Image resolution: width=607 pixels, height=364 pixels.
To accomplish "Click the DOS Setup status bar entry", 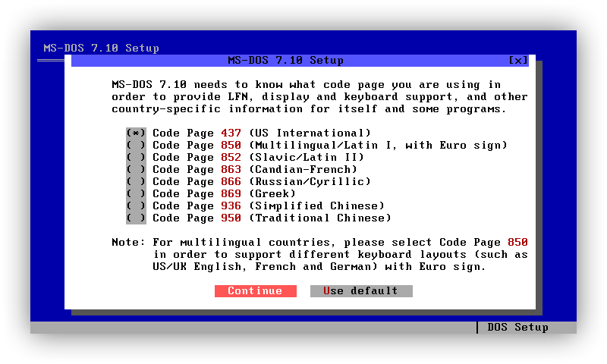I will tap(517, 328).
